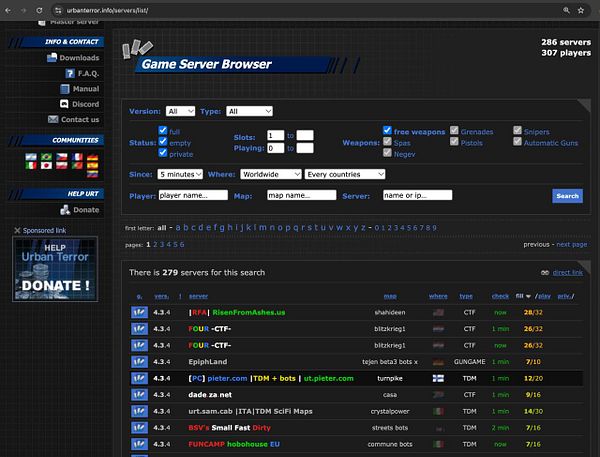Click the game icon for EpiphLand row
The height and width of the screenshot is (457, 600).
[x=139, y=362]
